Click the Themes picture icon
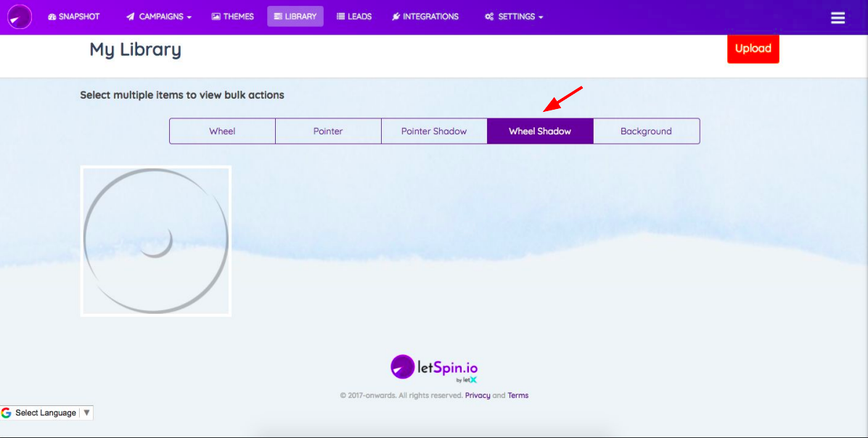 (x=216, y=17)
